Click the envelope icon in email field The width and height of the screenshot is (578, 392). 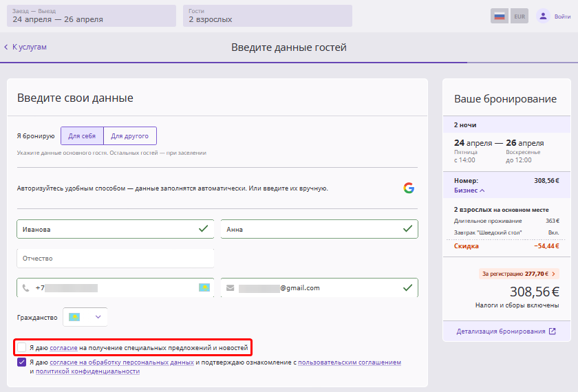point(230,288)
